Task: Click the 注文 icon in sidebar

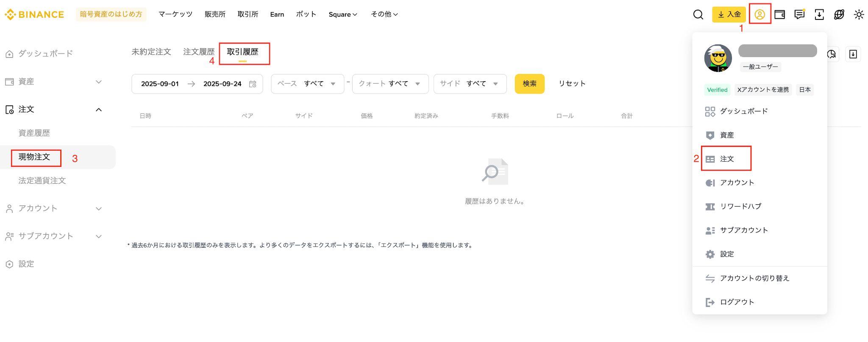Action: 9,110
